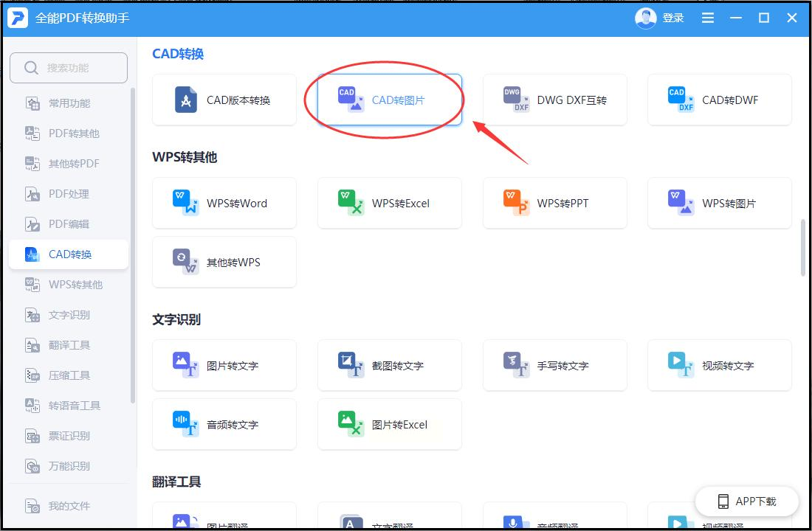Click the user avatar icon
This screenshot has height=531, width=812.
[645, 18]
